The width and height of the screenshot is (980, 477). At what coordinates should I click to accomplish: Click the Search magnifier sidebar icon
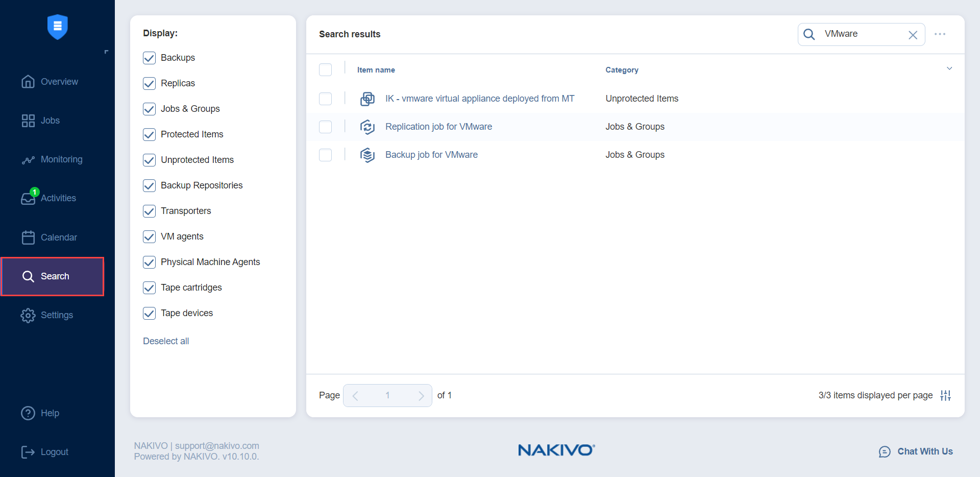point(28,276)
